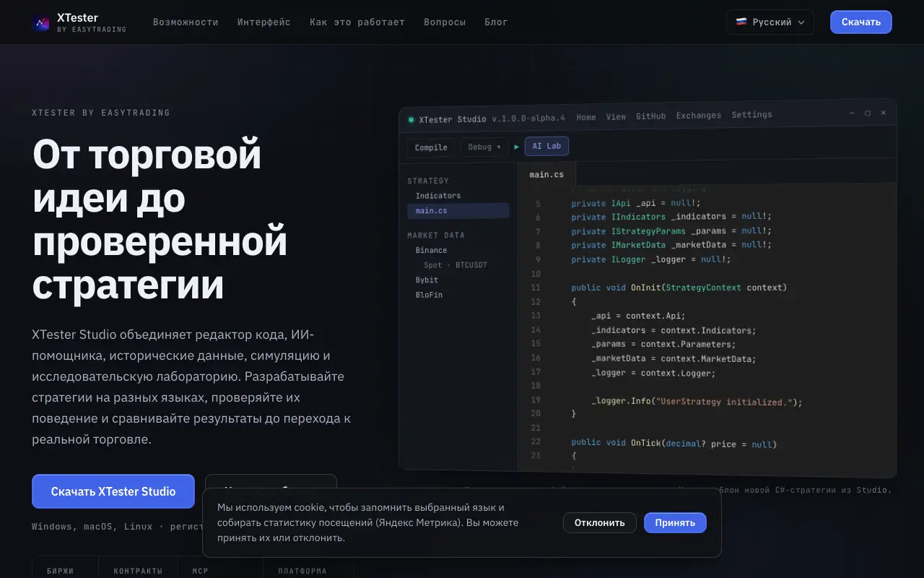
Task: Select Bybit under Market Data
Action: [427, 280]
